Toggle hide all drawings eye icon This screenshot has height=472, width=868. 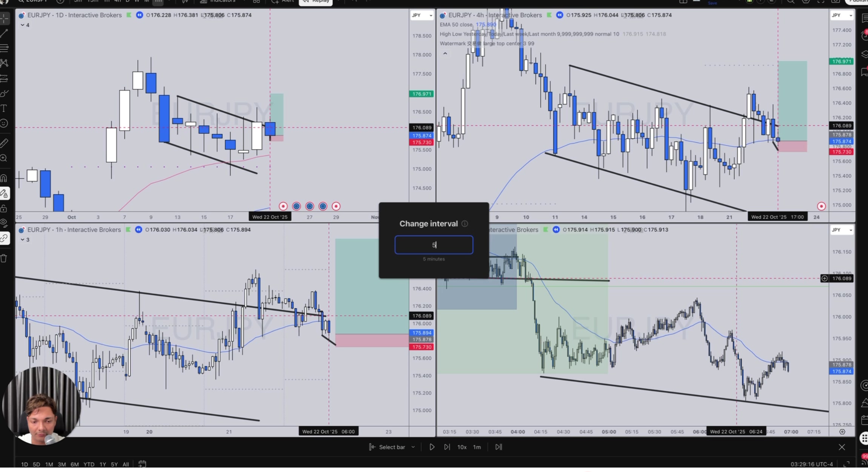click(x=4, y=223)
